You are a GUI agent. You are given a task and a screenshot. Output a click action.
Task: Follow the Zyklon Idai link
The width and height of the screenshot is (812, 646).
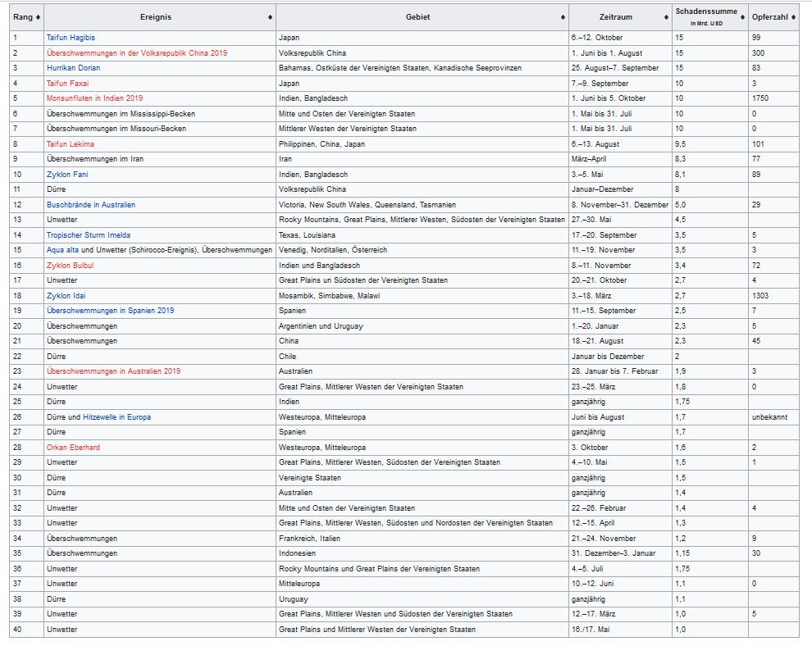[66, 296]
